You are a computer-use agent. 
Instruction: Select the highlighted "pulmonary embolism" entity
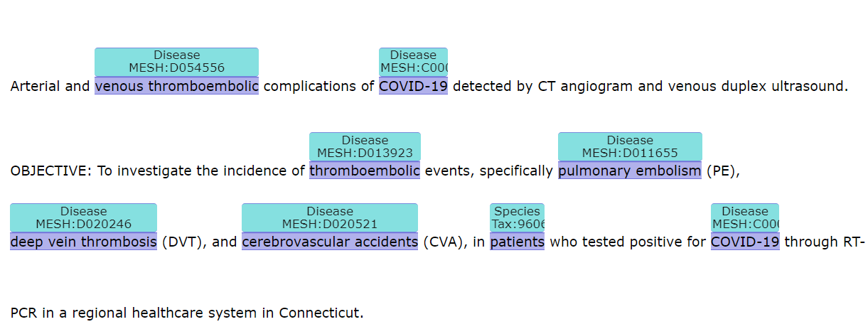(x=630, y=171)
